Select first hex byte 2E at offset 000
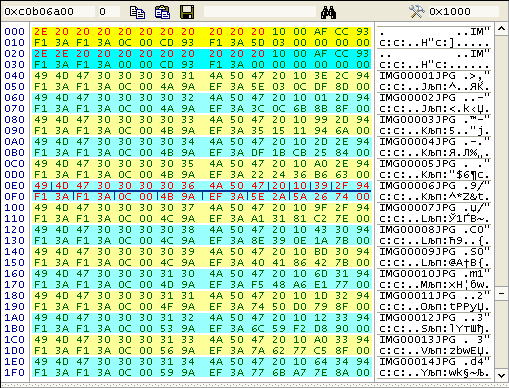Screen dimensions: 509x388 (x=41, y=32)
